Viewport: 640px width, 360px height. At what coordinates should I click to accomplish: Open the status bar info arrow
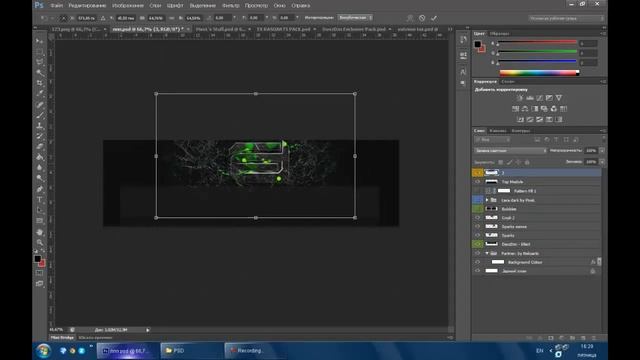pos(148,330)
